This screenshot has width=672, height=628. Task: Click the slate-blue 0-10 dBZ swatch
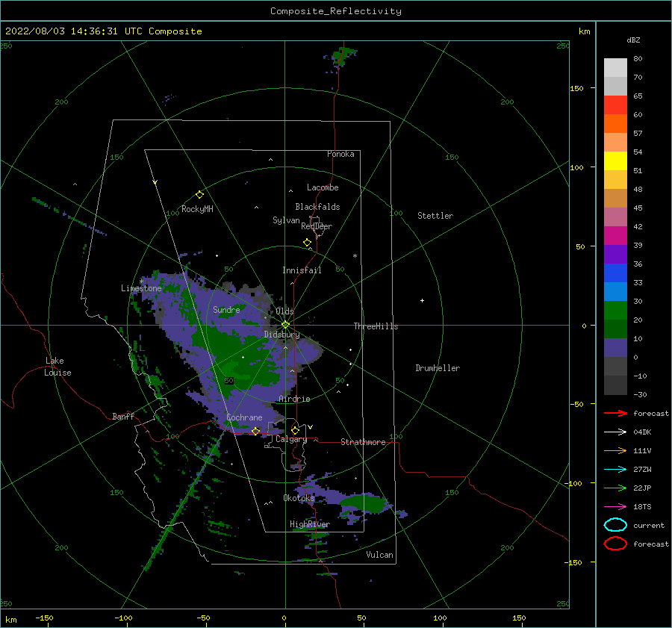click(615, 347)
